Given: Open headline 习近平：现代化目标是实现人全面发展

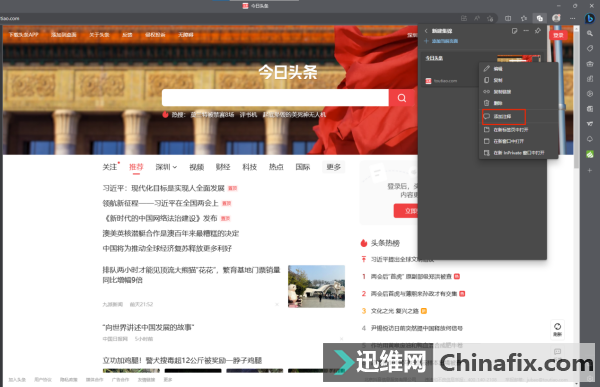Looking at the screenshot, I should pyautogui.click(x=163, y=188).
